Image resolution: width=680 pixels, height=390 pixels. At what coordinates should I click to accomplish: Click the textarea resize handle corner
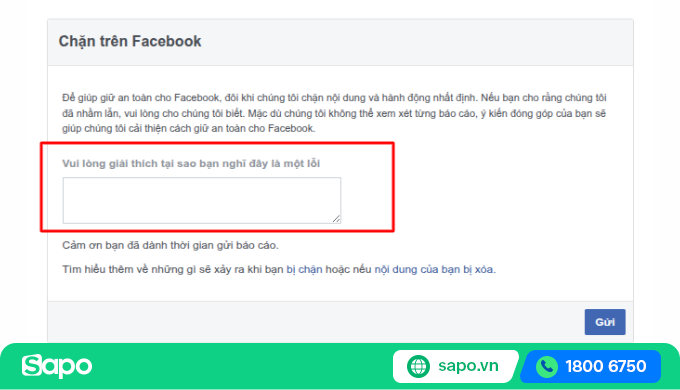[x=337, y=219]
